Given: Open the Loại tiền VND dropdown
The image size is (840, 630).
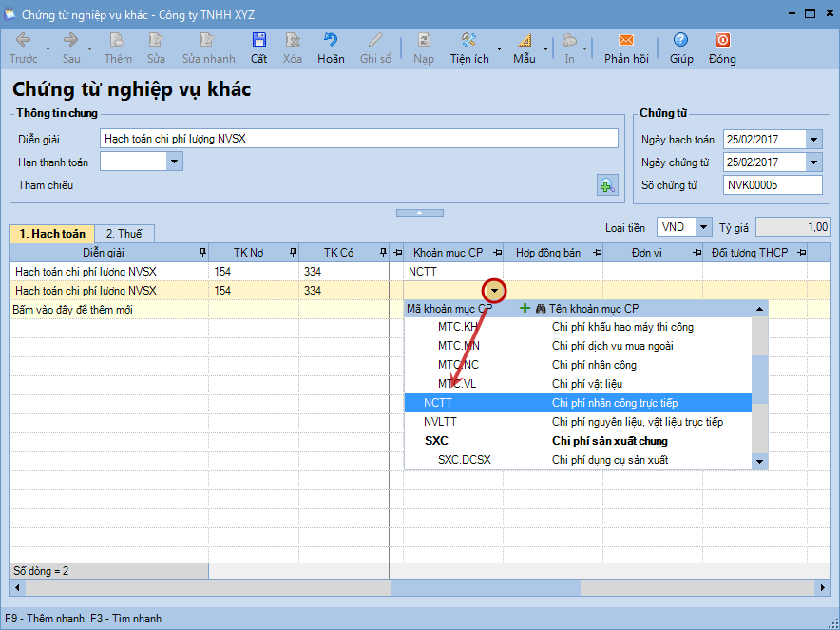Looking at the screenshot, I should [703, 227].
